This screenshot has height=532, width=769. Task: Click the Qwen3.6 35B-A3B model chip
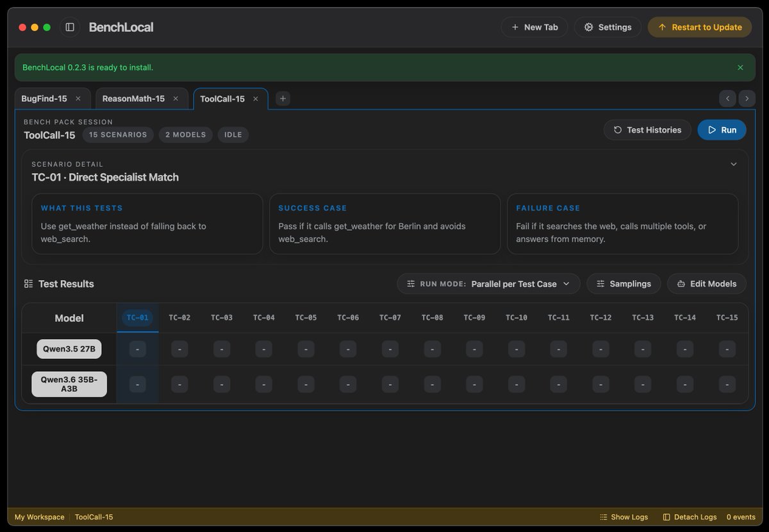click(69, 384)
